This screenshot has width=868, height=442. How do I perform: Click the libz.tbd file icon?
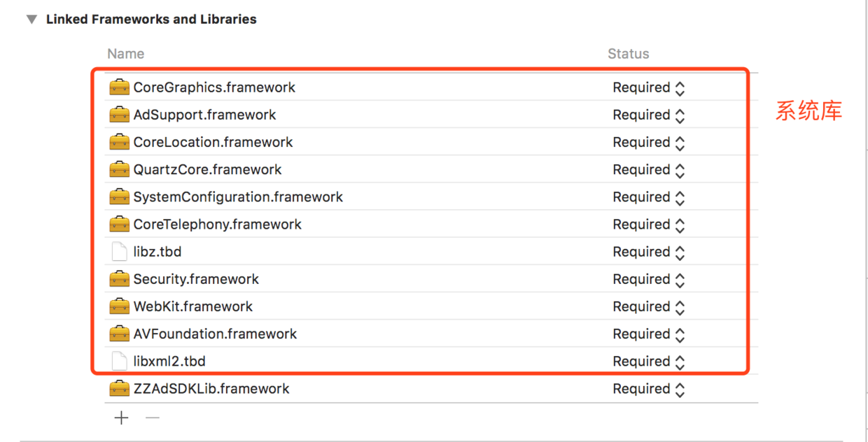point(120,252)
